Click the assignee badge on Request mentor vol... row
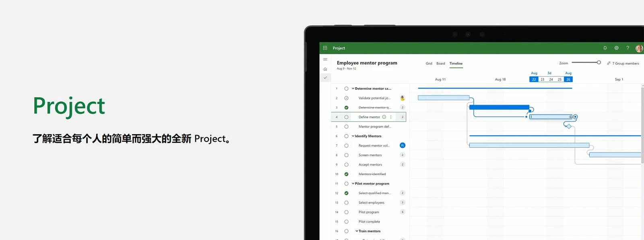The image size is (644, 240). click(x=402, y=146)
